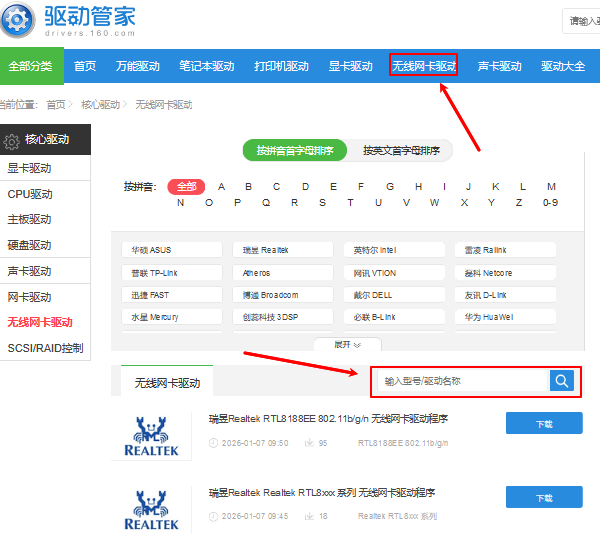600x537 pixels.
Task: Click clock icon beside 2026-01-07 09:50
Action: [x=213, y=443]
